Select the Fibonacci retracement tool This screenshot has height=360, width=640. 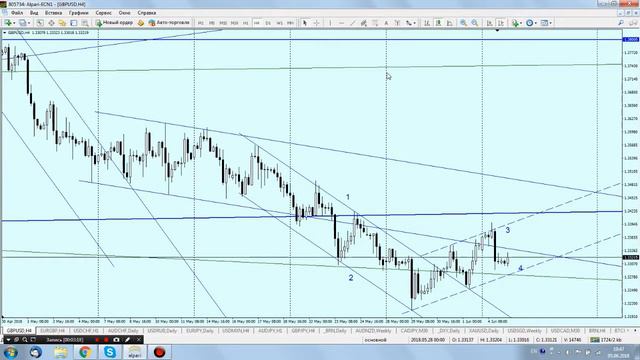click(375, 23)
